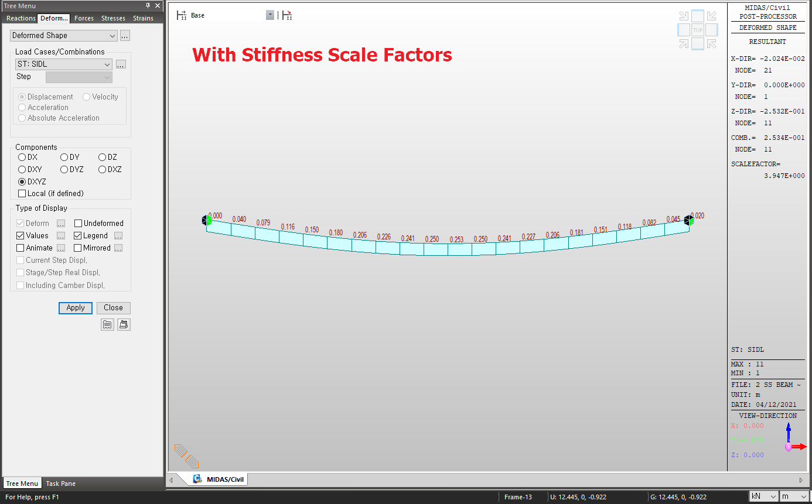The width and height of the screenshot is (812, 504).
Task: Select the stage definition icon beside Base dropdown
Action: (x=180, y=16)
